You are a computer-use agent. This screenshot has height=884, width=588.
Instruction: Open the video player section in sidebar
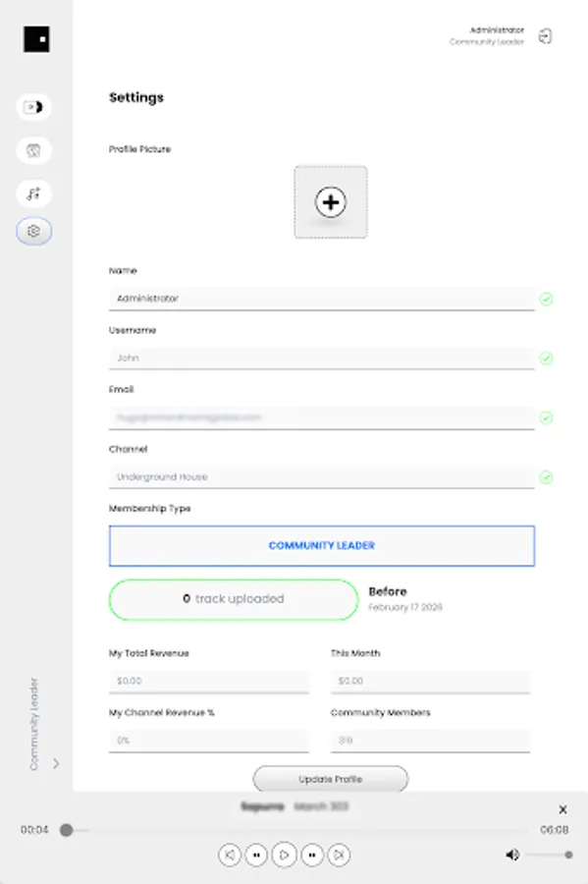(x=34, y=108)
